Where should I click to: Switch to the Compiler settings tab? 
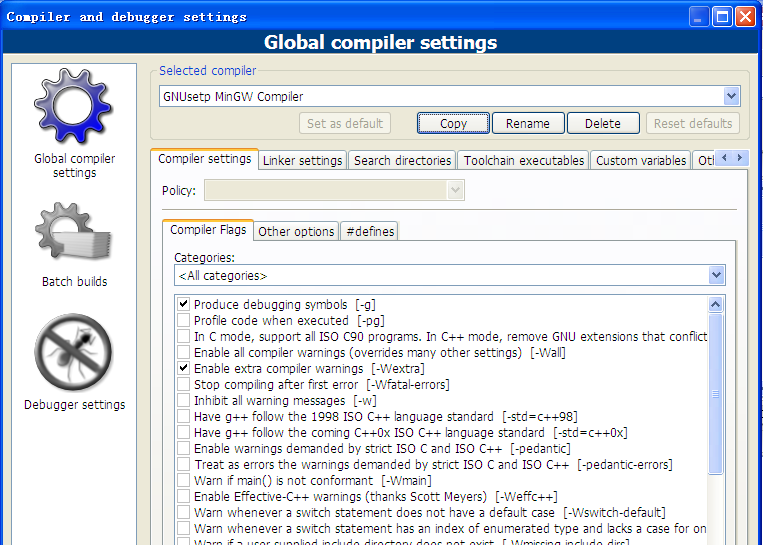(x=204, y=159)
